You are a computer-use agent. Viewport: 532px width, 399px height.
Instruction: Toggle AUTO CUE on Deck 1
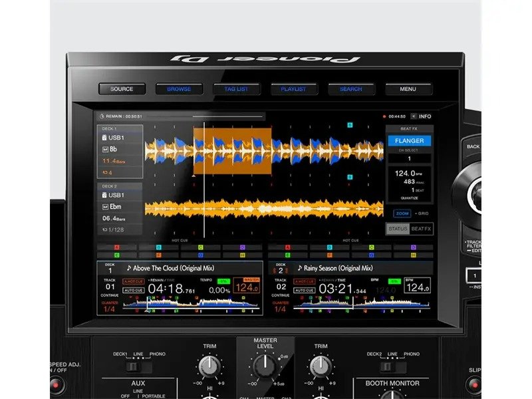click(134, 289)
